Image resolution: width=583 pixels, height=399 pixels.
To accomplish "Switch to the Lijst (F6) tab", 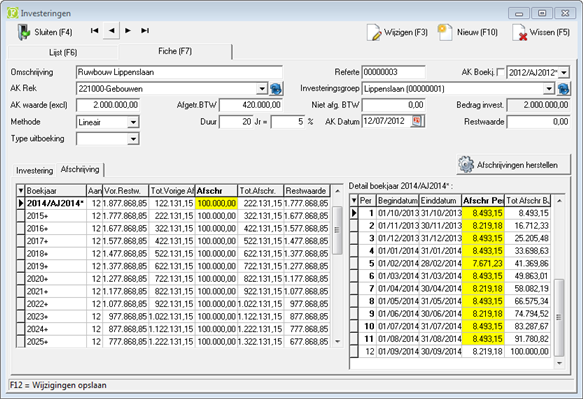I will [63, 52].
